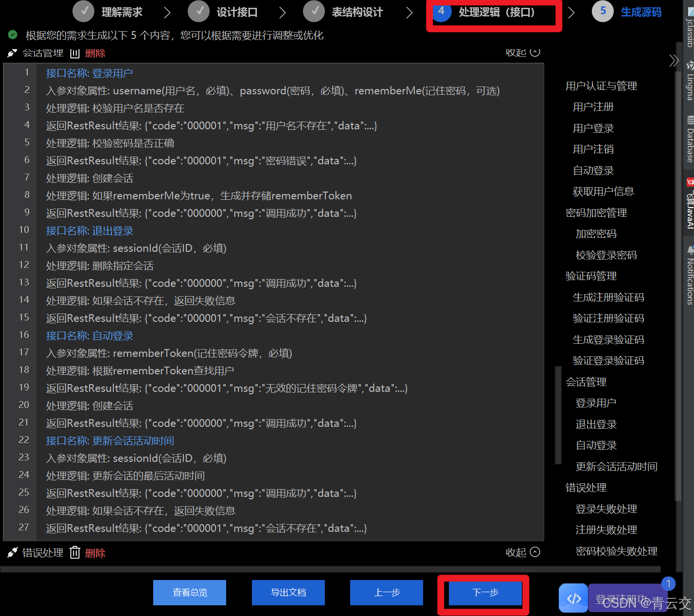This screenshot has width=694, height=616.
Task: Click line 22 '接口名称: 更新会话活动时间'
Action: (x=110, y=441)
